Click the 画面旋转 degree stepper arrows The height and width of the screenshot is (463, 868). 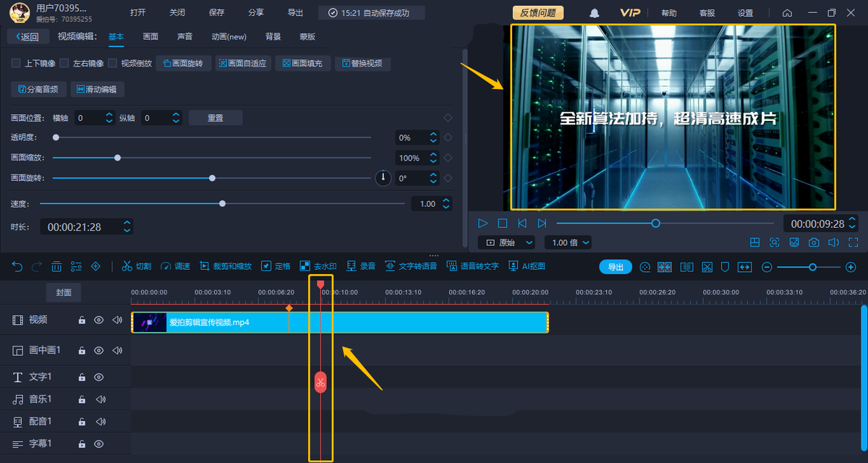pyautogui.click(x=433, y=178)
